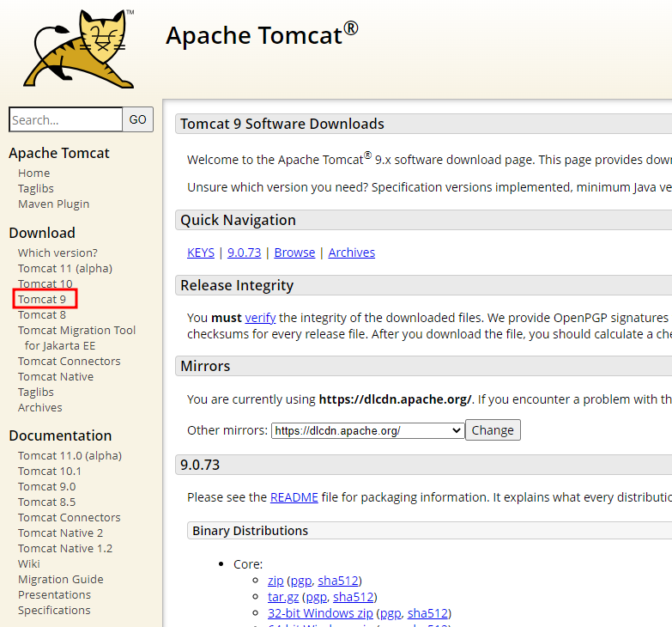Screen dimensions: 672x627
Task: Open Tomcat 10.1 documentation
Action: point(49,471)
